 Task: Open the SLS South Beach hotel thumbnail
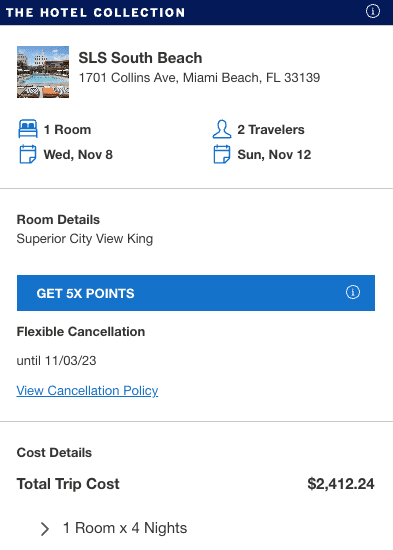[x=43, y=72]
